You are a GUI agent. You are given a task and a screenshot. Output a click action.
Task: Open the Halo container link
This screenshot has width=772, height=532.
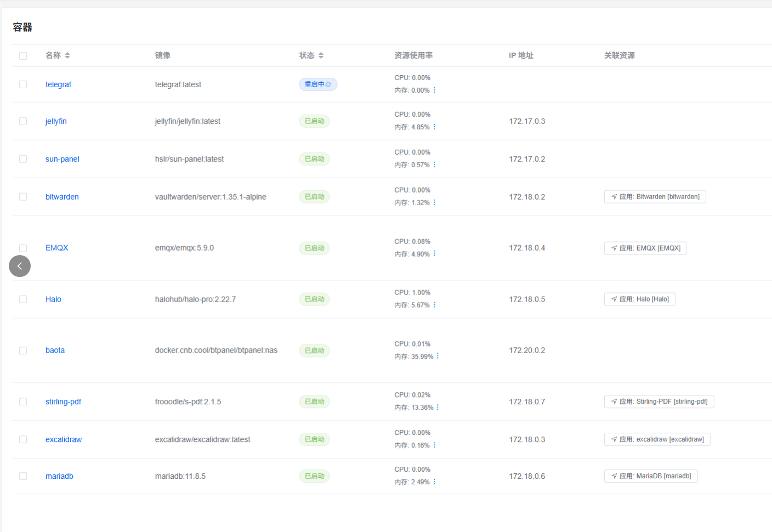pos(53,299)
